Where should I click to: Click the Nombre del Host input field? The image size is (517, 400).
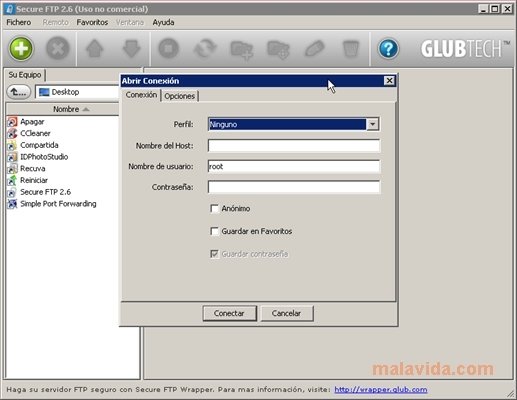(x=294, y=146)
